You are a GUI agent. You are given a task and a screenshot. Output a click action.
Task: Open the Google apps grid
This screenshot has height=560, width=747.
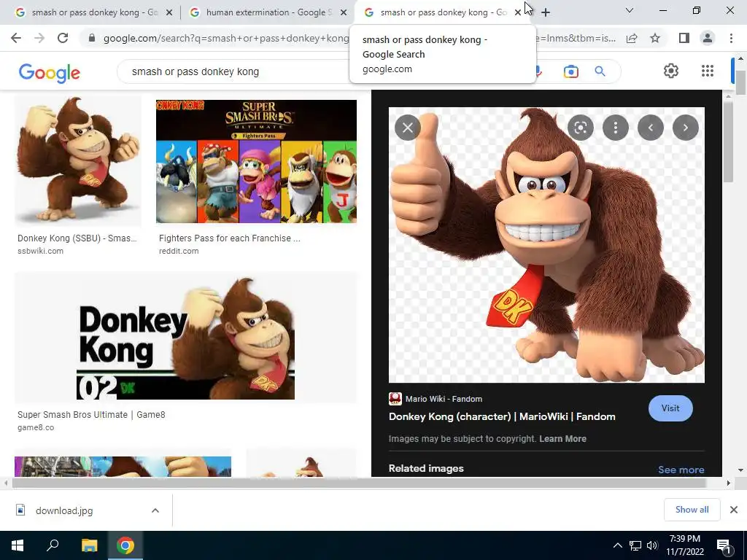click(x=708, y=71)
